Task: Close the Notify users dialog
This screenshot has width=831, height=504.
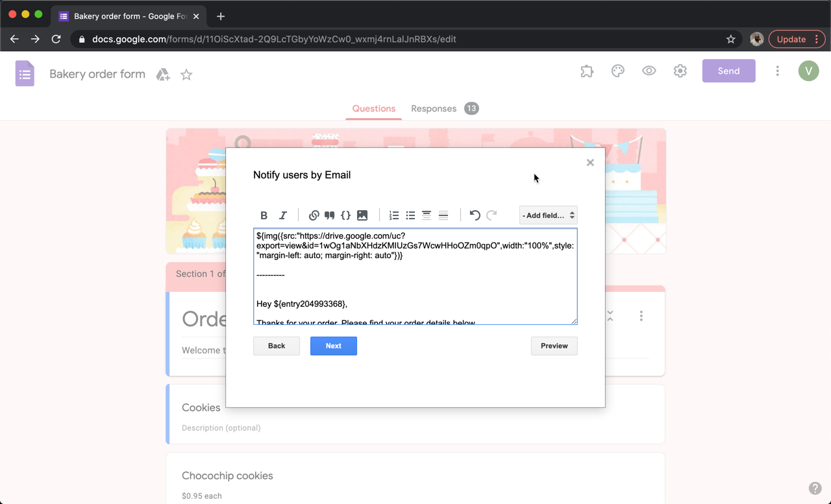Action: (x=590, y=163)
